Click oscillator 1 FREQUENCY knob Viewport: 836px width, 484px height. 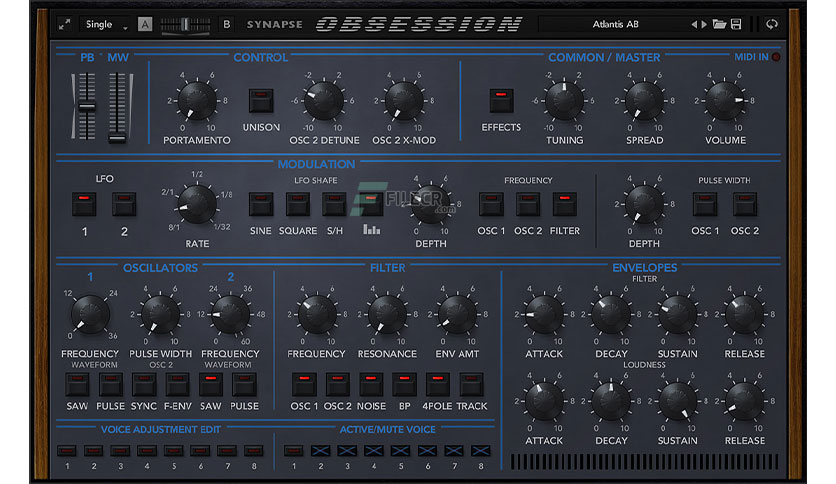pyautogui.click(x=90, y=314)
